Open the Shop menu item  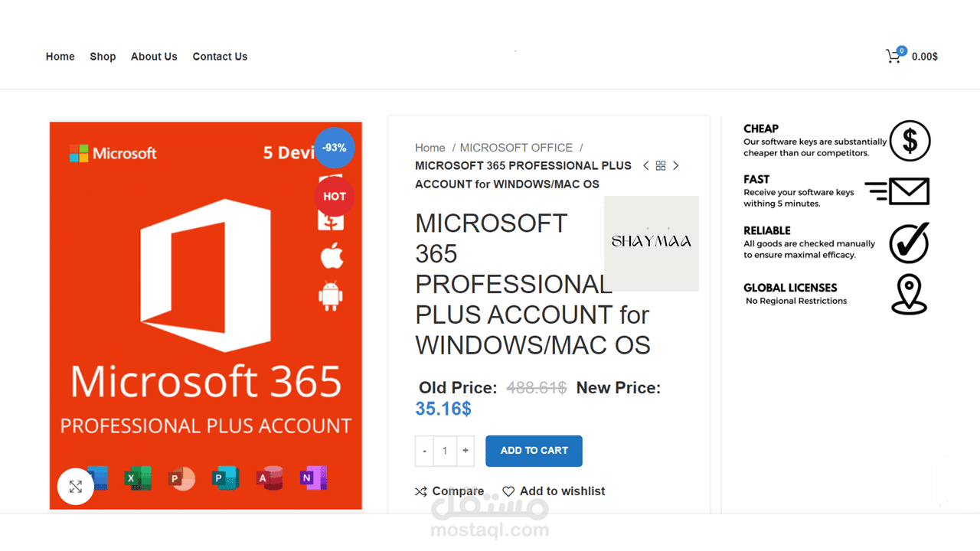pyautogui.click(x=103, y=57)
